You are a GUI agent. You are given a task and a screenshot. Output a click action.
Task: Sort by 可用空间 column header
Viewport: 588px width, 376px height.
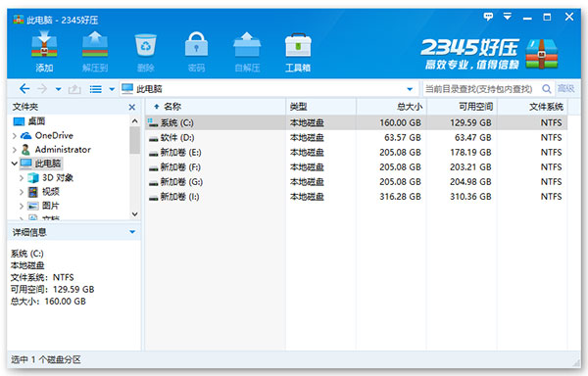(x=462, y=107)
